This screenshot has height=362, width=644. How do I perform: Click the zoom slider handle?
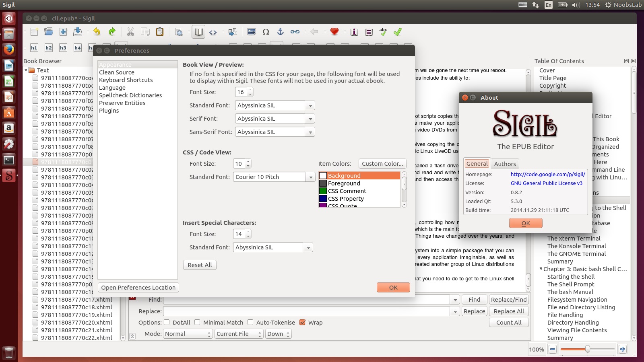point(588,349)
